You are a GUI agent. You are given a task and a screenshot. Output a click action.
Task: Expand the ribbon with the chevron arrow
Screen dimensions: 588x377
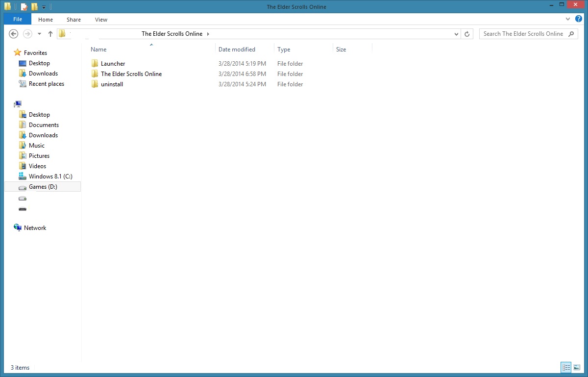567,19
